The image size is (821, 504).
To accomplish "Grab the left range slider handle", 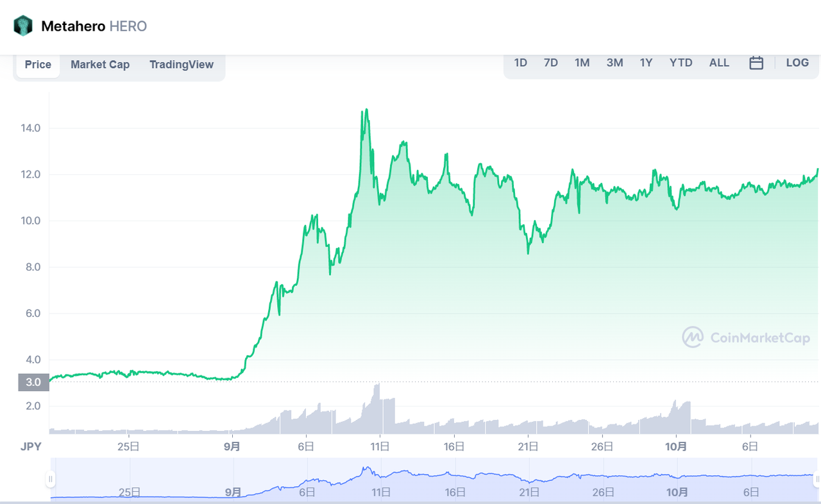I will pyautogui.click(x=51, y=479).
